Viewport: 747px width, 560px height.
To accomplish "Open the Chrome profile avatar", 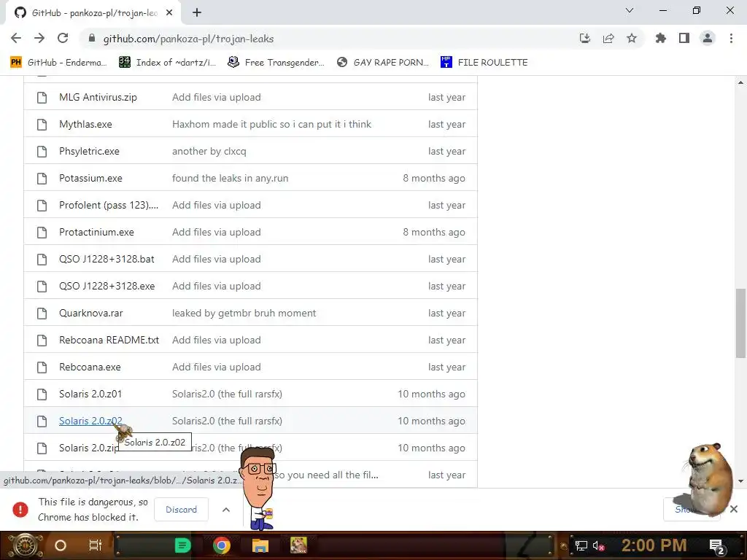I will click(x=708, y=38).
